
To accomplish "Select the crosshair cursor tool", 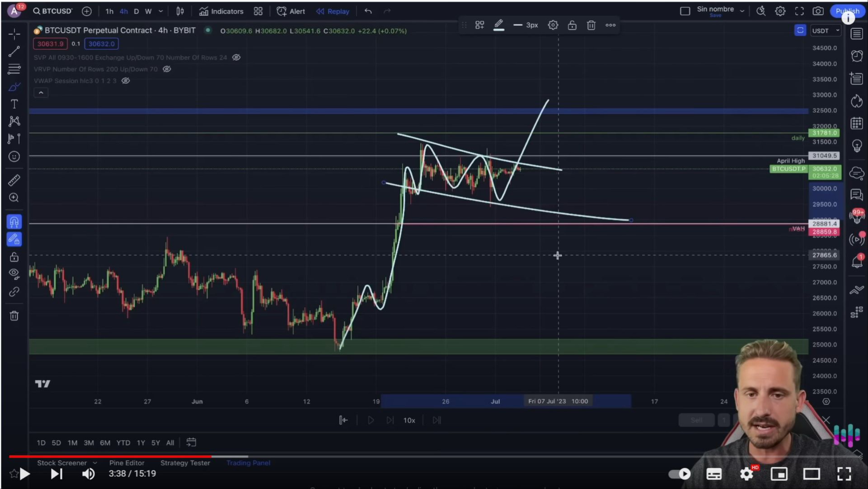I will 14,34.
